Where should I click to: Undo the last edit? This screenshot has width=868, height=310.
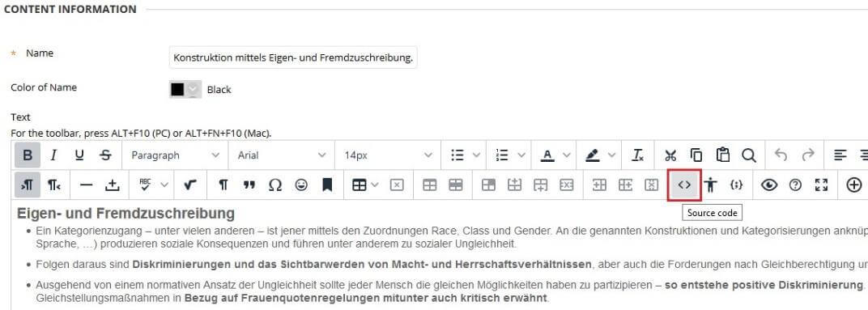tap(781, 155)
